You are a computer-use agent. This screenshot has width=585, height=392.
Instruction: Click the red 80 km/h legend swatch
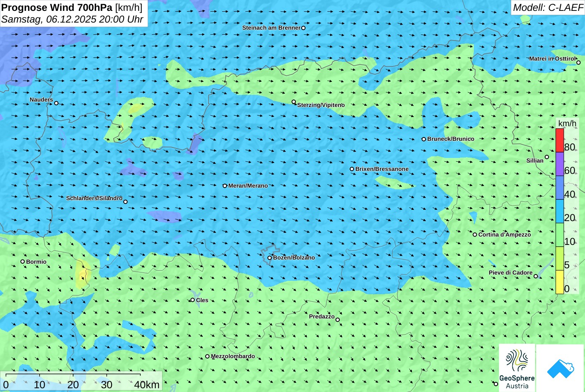pyautogui.click(x=560, y=140)
